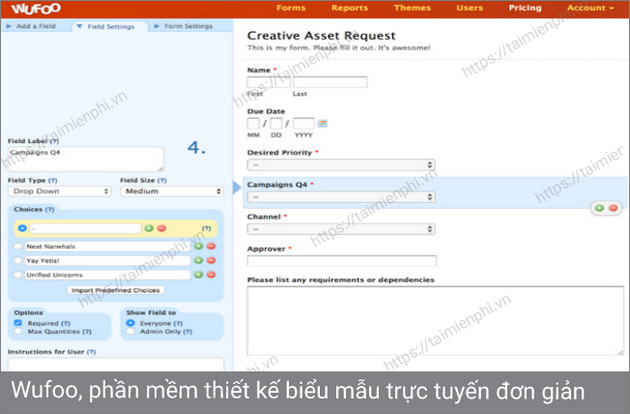Click green duplicate icon on Campaigns Q4 field

pos(599,208)
